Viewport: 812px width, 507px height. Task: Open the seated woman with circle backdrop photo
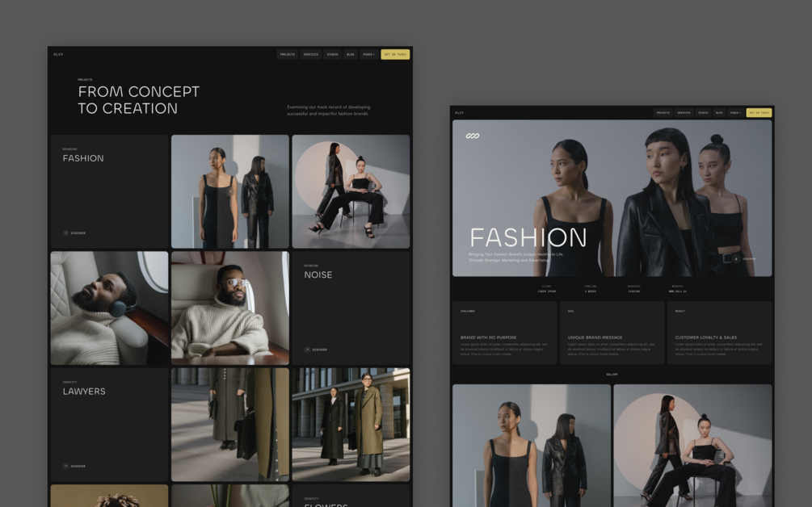click(351, 191)
